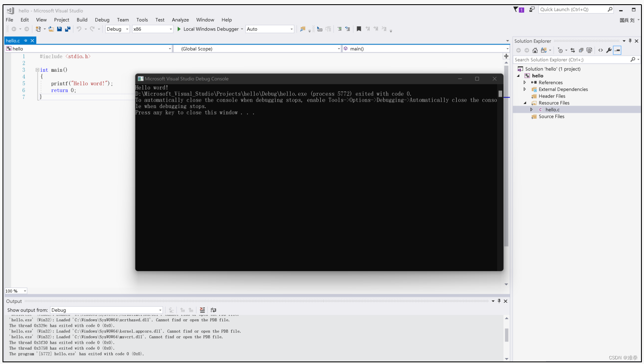Open the Build menu
This screenshot has height=364, width=644.
click(82, 20)
